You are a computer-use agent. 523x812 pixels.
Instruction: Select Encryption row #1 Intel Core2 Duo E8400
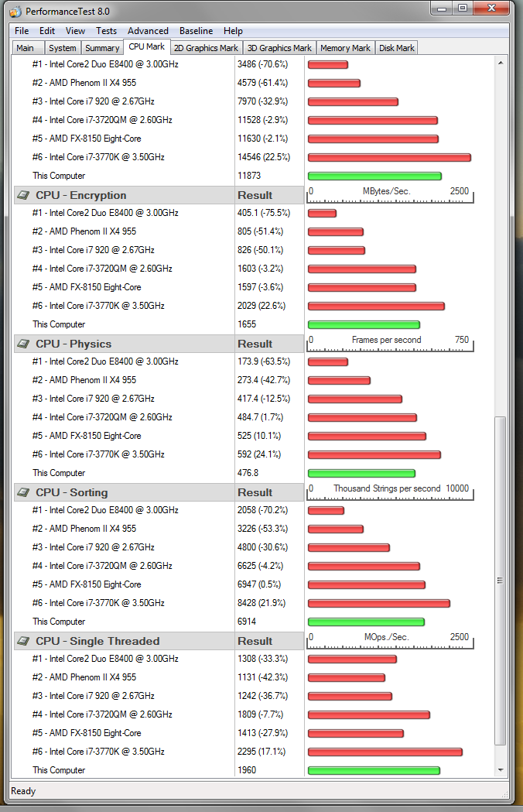pos(105,213)
